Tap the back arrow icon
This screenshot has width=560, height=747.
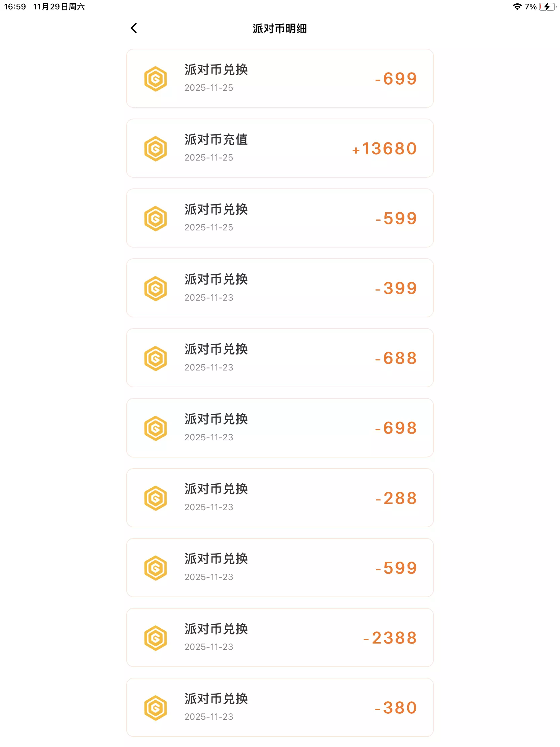pyautogui.click(x=134, y=28)
